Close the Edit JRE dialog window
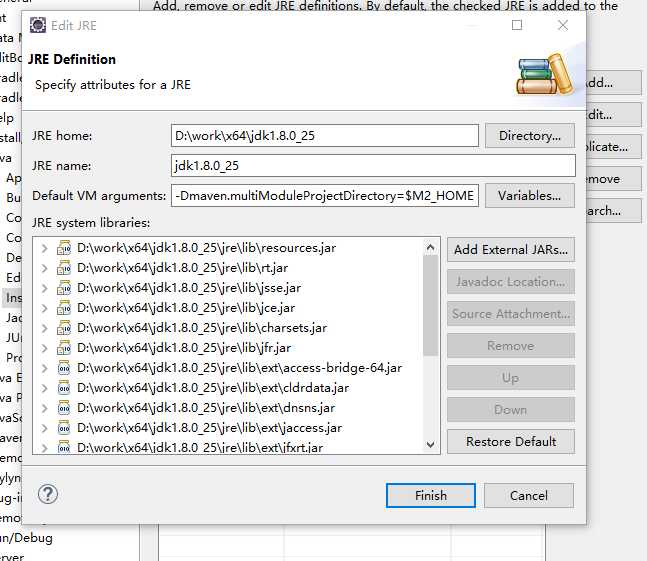Screen dimensions: 647x561 [563, 26]
